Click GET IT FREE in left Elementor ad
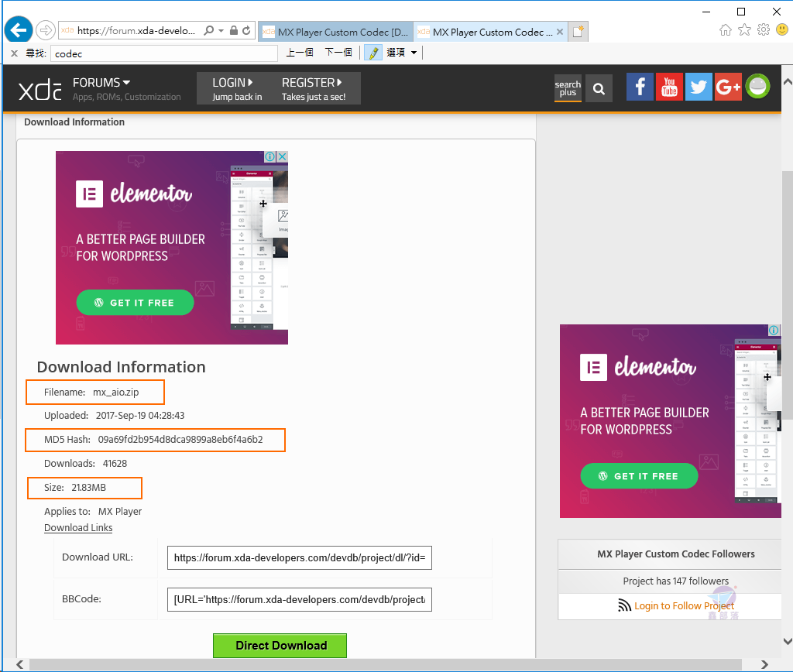793x672 pixels. pos(135,303)
